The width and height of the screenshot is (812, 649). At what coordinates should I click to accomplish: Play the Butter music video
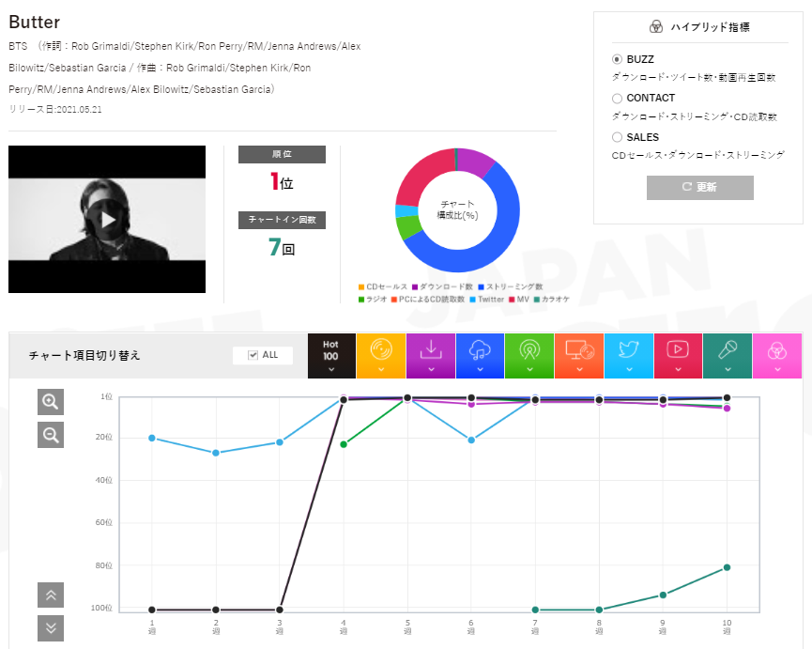(107, 220)
